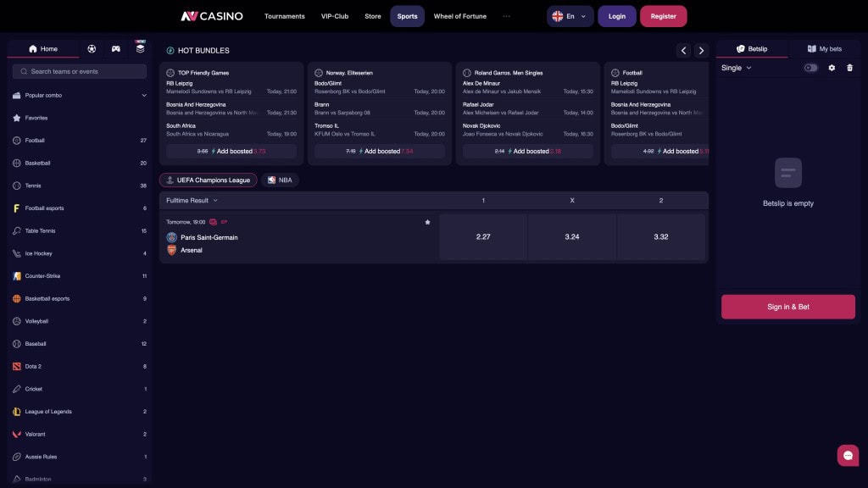This screenshot has height=488, width=868.
Task: Click the Cricket icon
Action: coord(17,389)
